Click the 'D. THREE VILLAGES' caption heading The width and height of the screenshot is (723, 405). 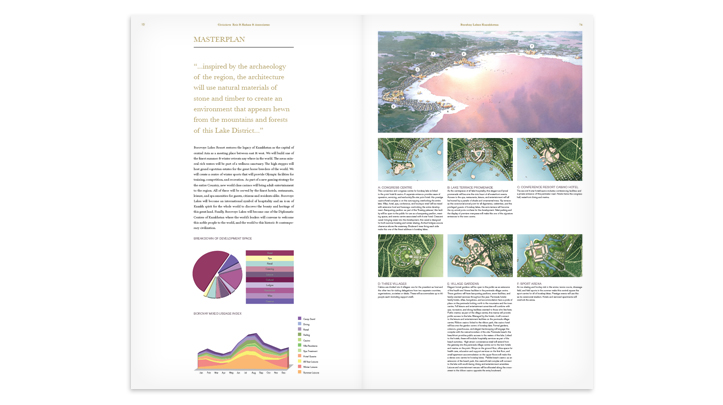click(x=392, y=284)
